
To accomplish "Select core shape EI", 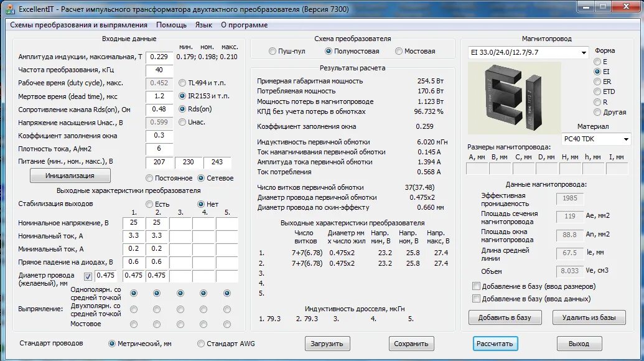I will point(602,72).
